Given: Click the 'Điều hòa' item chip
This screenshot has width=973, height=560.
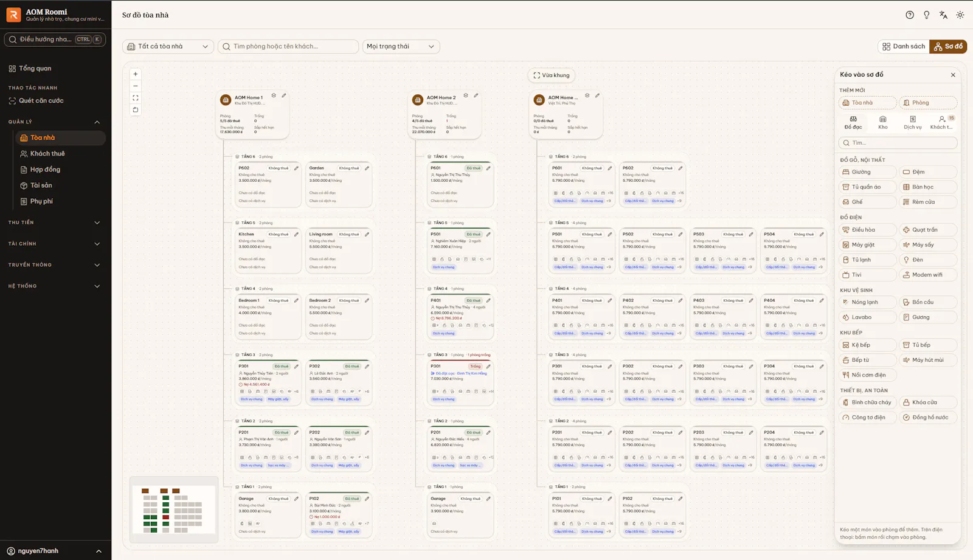Looking at the screenshot, I should 868,230.
